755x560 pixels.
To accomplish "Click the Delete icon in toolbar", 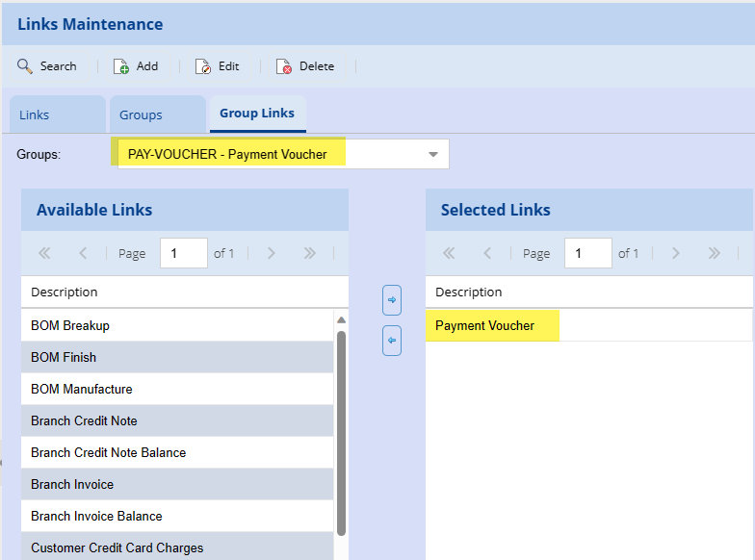I will 284,66.
